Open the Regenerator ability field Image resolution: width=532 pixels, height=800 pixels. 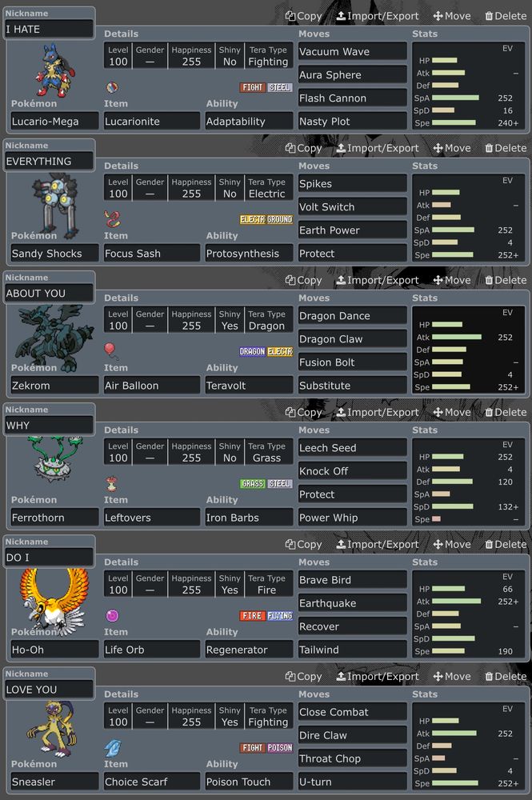pos(249,650)
